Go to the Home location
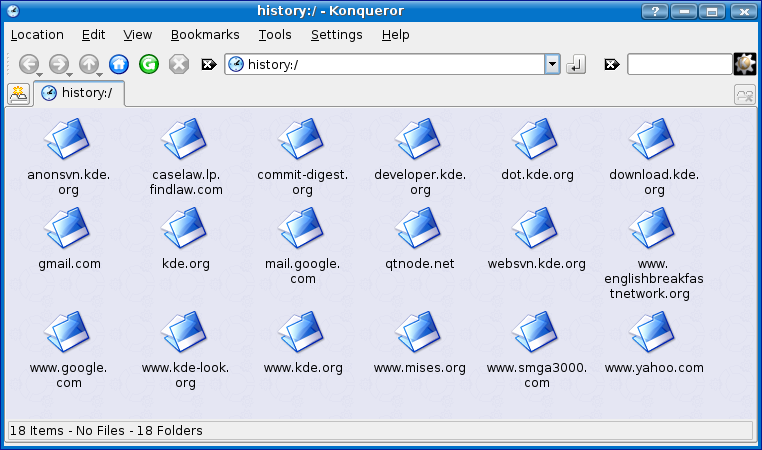The height and width of the screenshot is (450, 762). point(119,64)
